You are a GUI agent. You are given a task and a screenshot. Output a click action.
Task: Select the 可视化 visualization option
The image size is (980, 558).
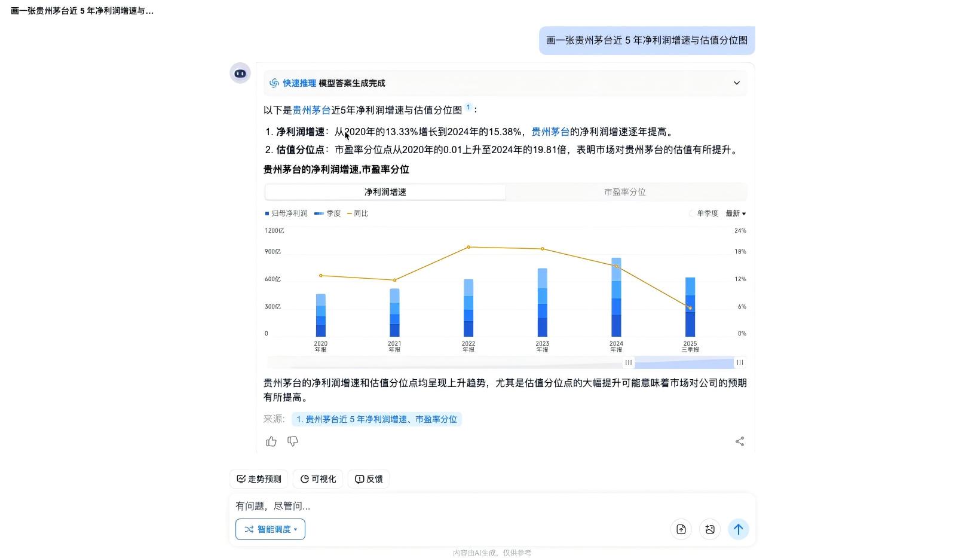click(317, 479)
